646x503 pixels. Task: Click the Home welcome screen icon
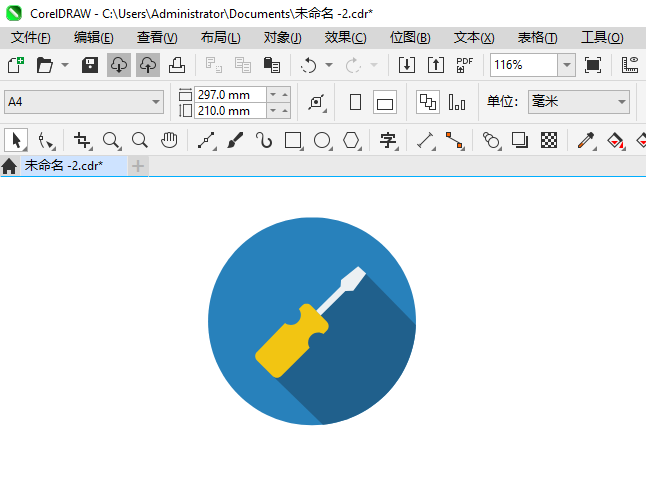tap(9, 166)
